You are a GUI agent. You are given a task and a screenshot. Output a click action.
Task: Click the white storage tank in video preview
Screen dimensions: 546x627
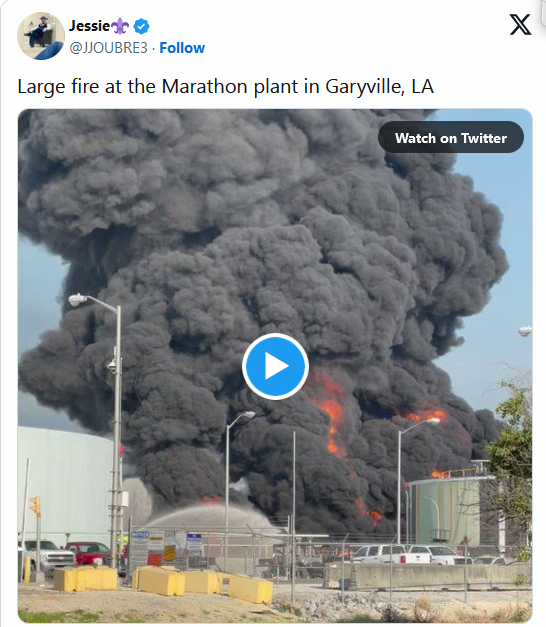(66, 480)
